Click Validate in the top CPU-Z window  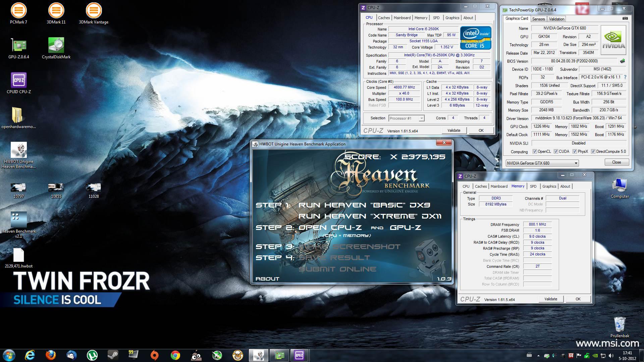pos(453,130)
